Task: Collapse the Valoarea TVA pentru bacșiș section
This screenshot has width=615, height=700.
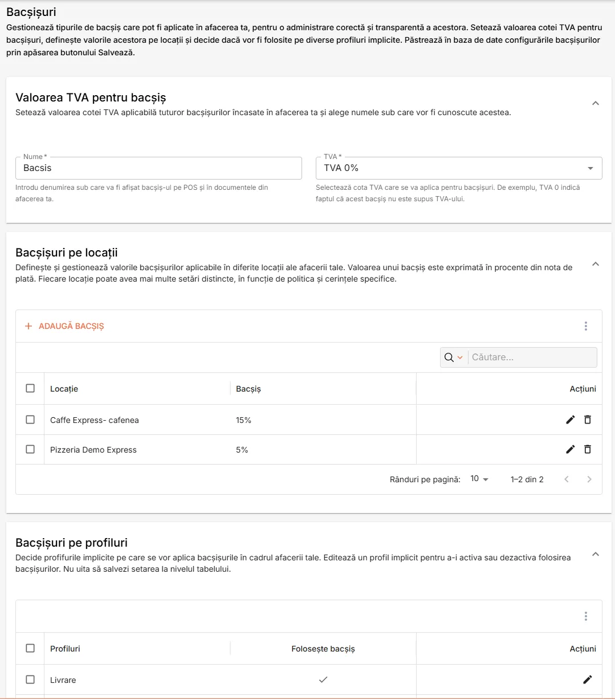Action: pos(596,103)
